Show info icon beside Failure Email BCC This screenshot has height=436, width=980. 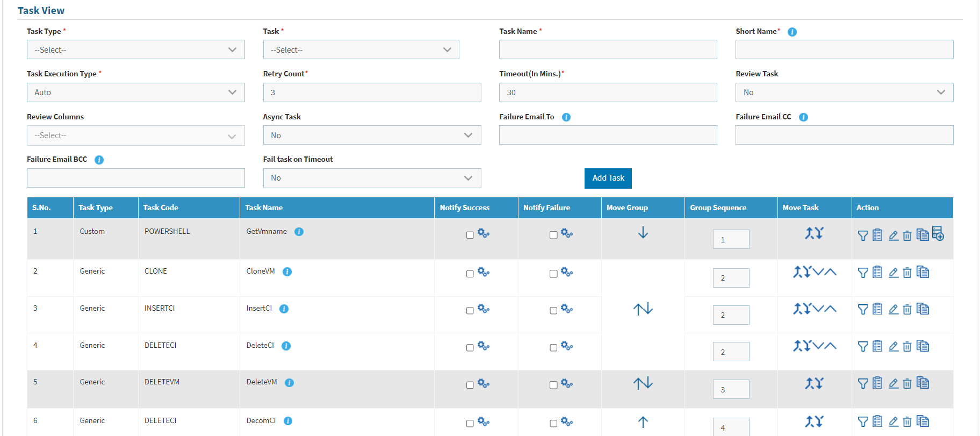[x=99, y=160]
